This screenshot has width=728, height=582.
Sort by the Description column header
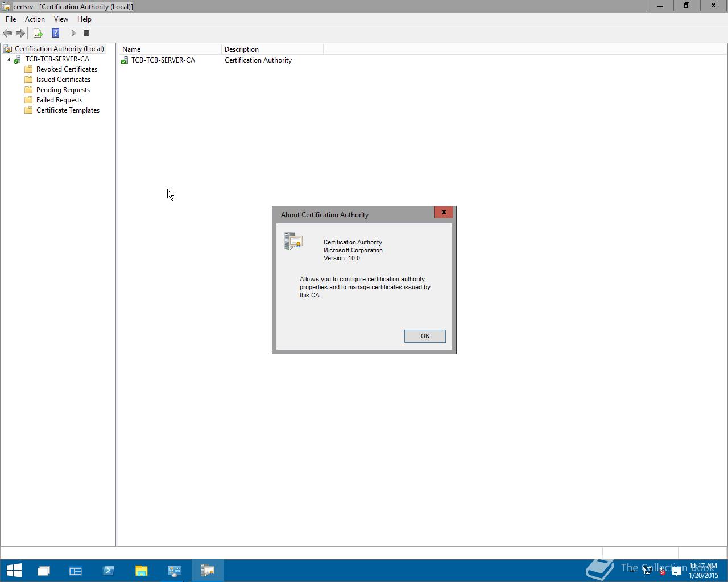click(x=272, y=49)
